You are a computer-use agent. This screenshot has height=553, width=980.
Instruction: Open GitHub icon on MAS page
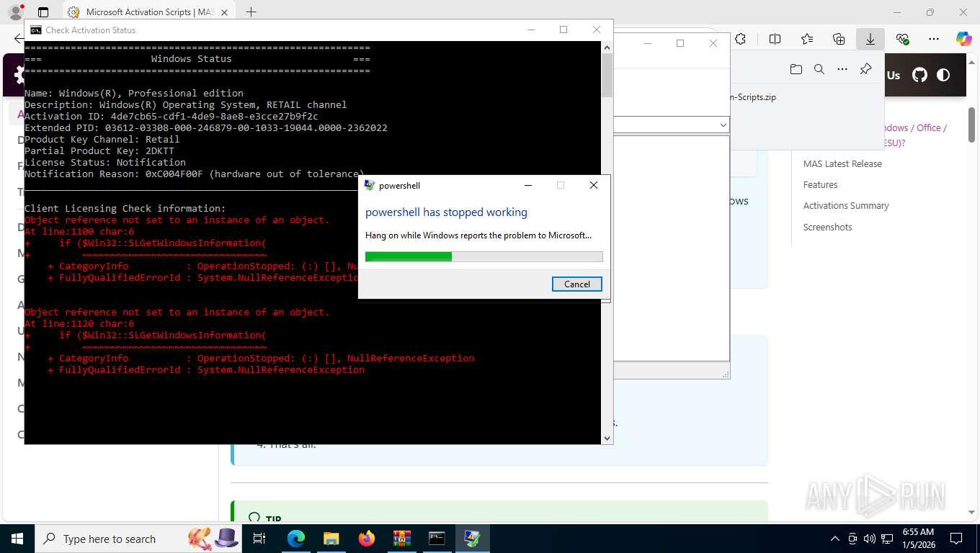(x=919, y=75)
